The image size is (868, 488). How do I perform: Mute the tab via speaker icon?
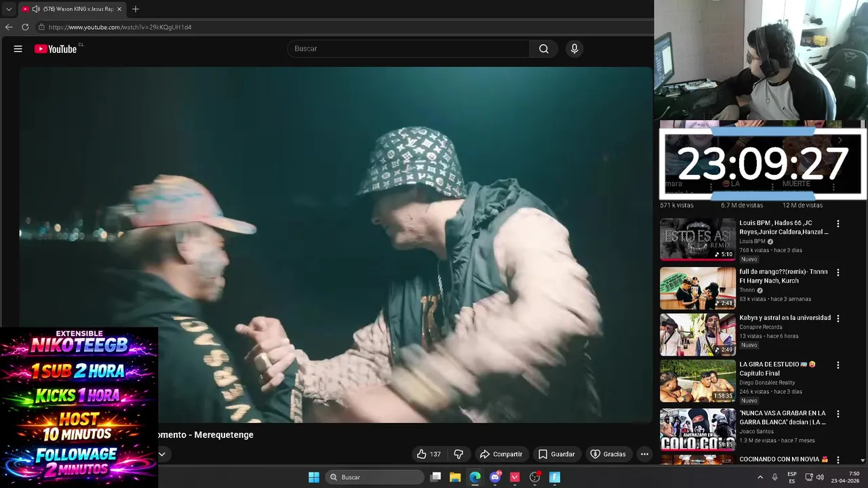pyautogui.click(x=35, y=9)
